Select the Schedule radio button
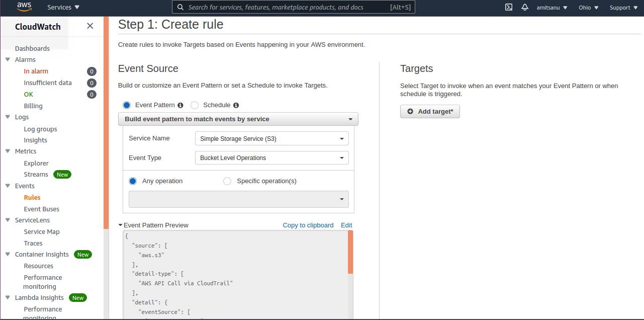Image resolution: width=644 pixels, height=320 pixels. coord(195,105)
